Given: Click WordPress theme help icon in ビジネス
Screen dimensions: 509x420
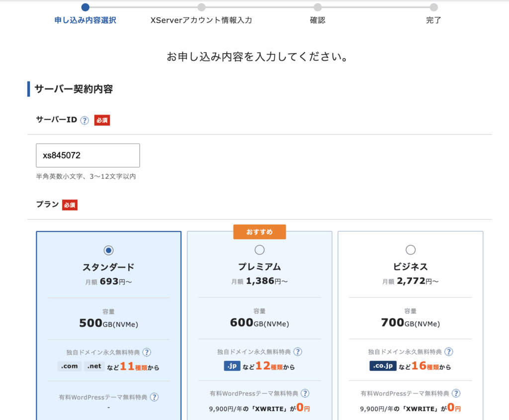Looking at the screenshot, I should [456, 394].
